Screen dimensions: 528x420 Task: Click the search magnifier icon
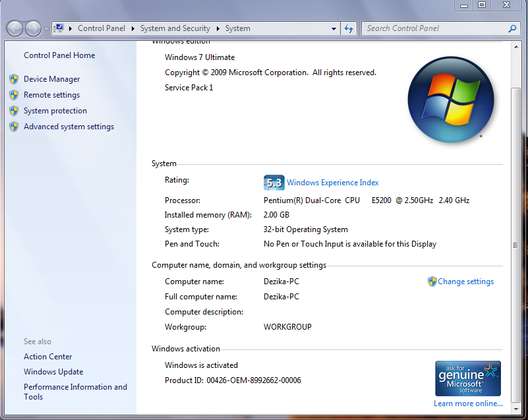(x=512, y=28)
